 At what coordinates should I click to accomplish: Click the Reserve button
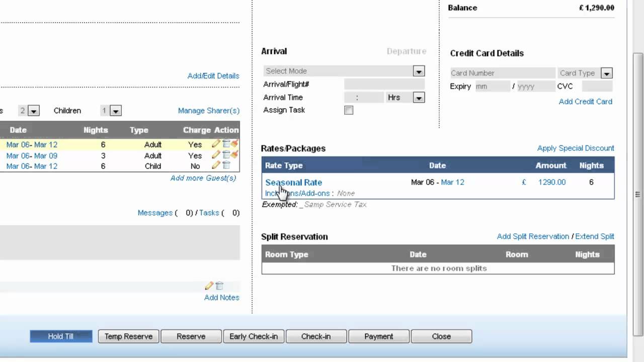pos(191,336)
